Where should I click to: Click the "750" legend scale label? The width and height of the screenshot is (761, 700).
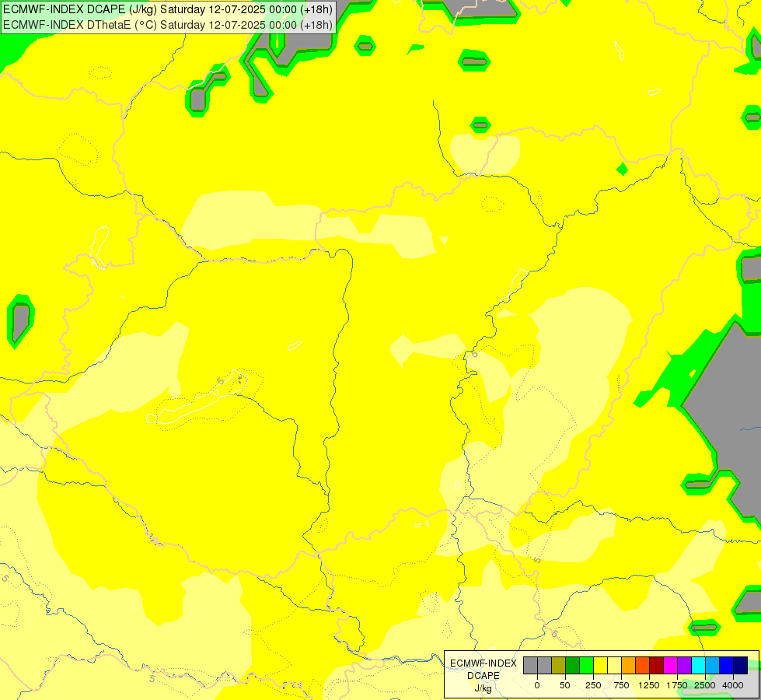[621, 685]
